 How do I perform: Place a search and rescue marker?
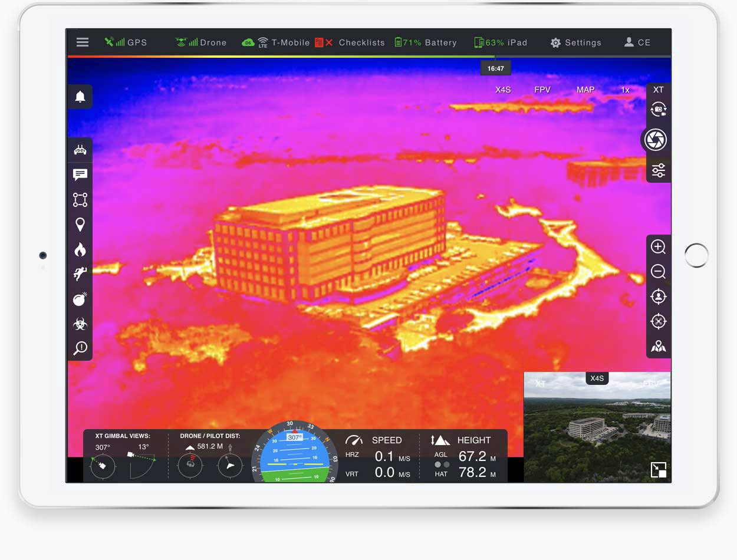pos(80,274)
